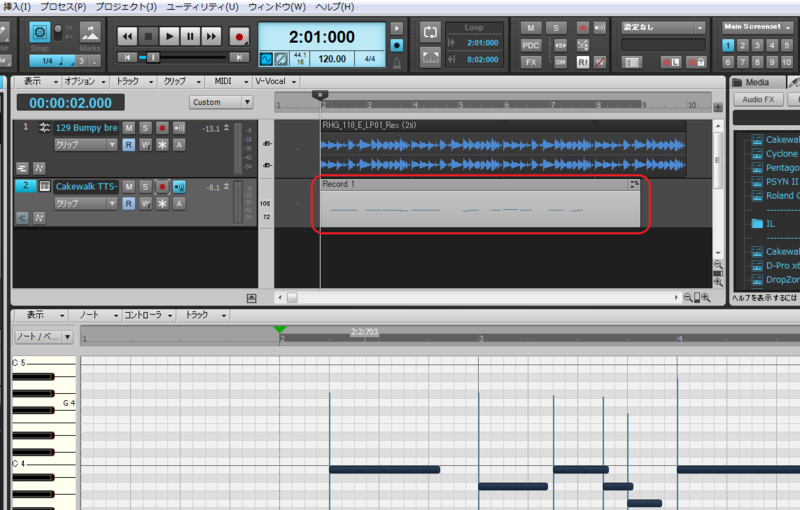The height and width of the screenshot is (510, 800).
Task: Start recording with the transport Record button
Action: click(x=239, y=36)
